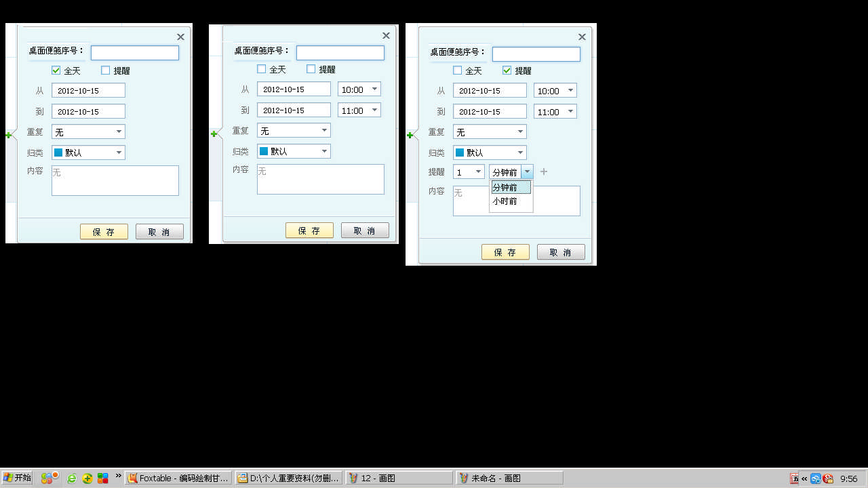Image resolution: width=868 pixels, height=488 pixels.
Task: Click the green plus quick launch icon
Action: [87, 479]
